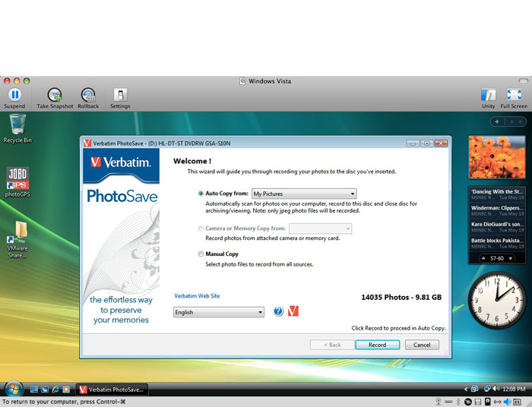
Task: Click the hard disk icon in VMware status bar
Action: 488,402
